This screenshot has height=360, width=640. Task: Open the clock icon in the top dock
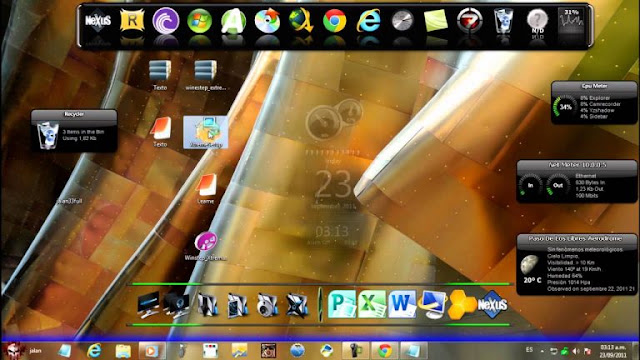(x=402, y=20)
